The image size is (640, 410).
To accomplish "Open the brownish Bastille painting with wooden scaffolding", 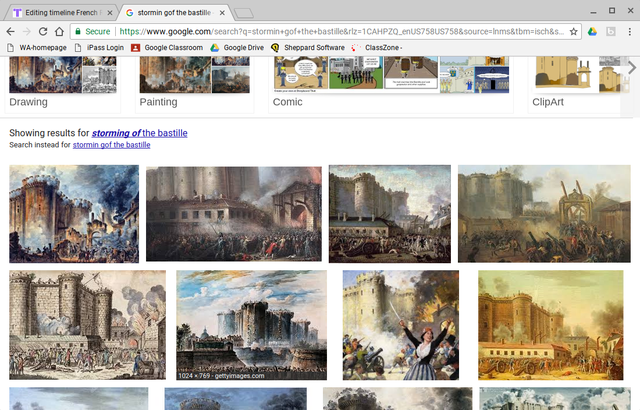I will [544, 214].
